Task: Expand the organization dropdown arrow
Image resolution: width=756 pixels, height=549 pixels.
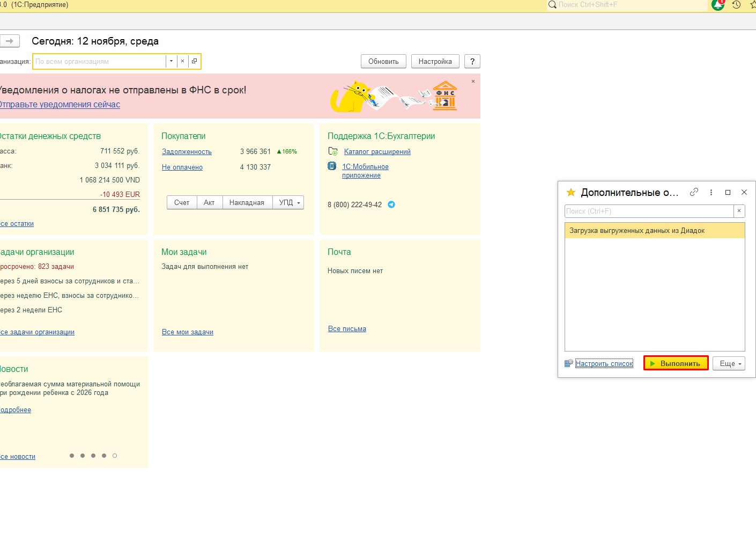Action: 171,61
